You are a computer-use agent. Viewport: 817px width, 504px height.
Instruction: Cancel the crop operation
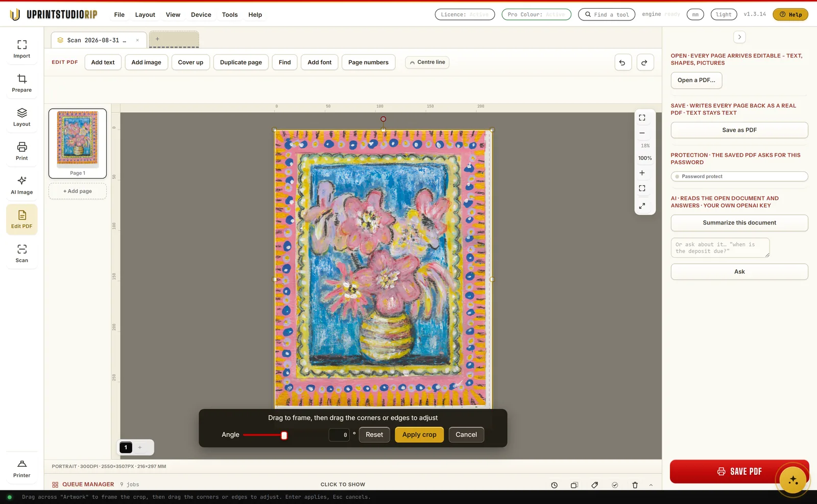pos(466,435)
